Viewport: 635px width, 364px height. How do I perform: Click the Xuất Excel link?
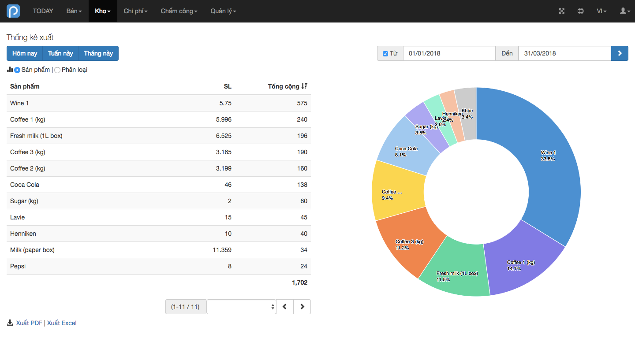pos(62,323)
